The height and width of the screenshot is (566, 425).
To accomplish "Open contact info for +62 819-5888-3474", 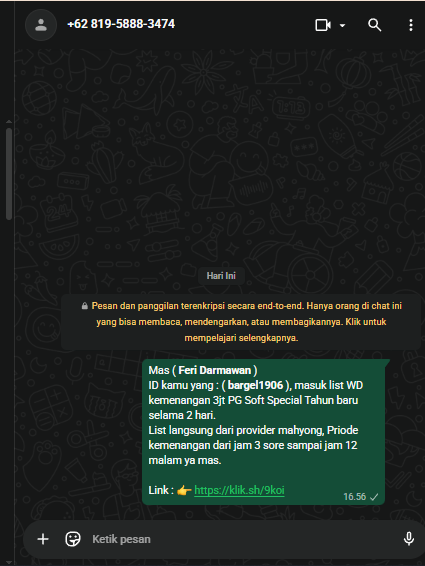I will pos(121,24).
